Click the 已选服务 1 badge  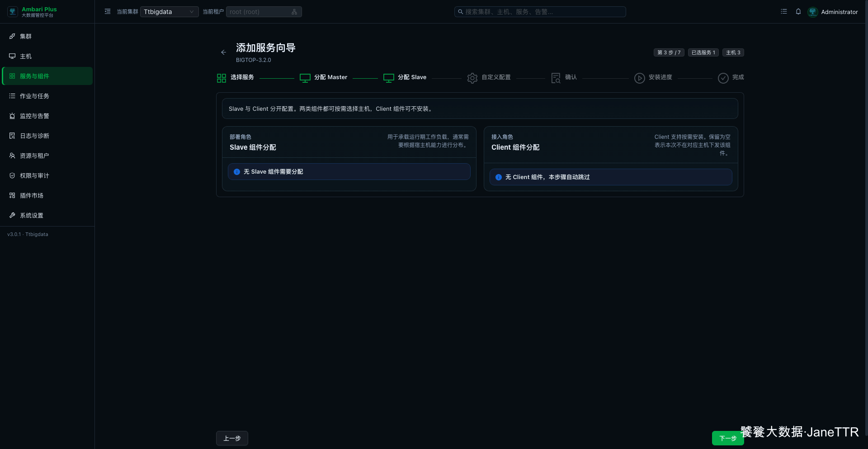pos(703,52)
